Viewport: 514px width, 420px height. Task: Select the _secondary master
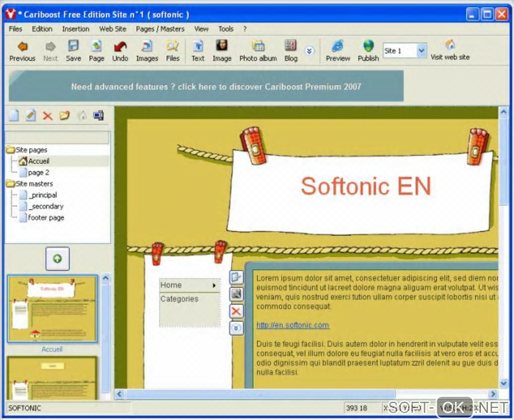pyautogui.click(x=45, y=206)
